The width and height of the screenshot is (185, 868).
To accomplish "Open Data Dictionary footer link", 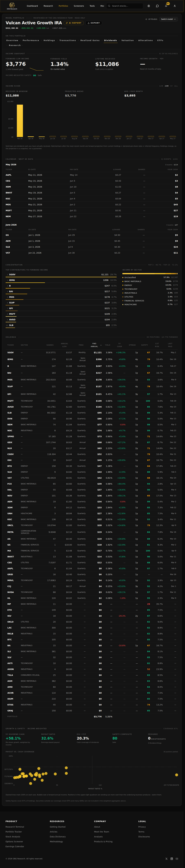I will 58,836.
